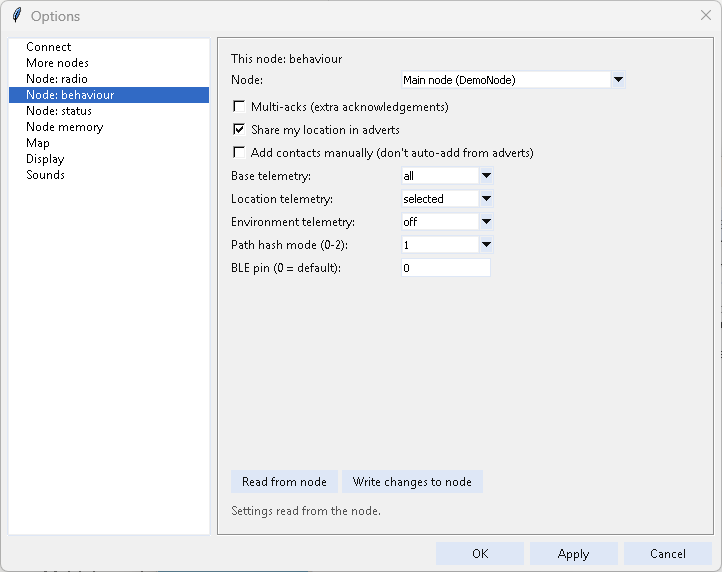Viewport: 722px width, 572px height.
Task: Focus the BLE pin input field
Action: [446, 268]
